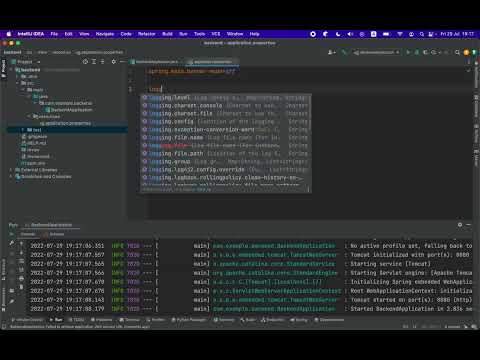Select pom.xml in project tree
This screenshot has height=360, width=480.
coord(33,163)
